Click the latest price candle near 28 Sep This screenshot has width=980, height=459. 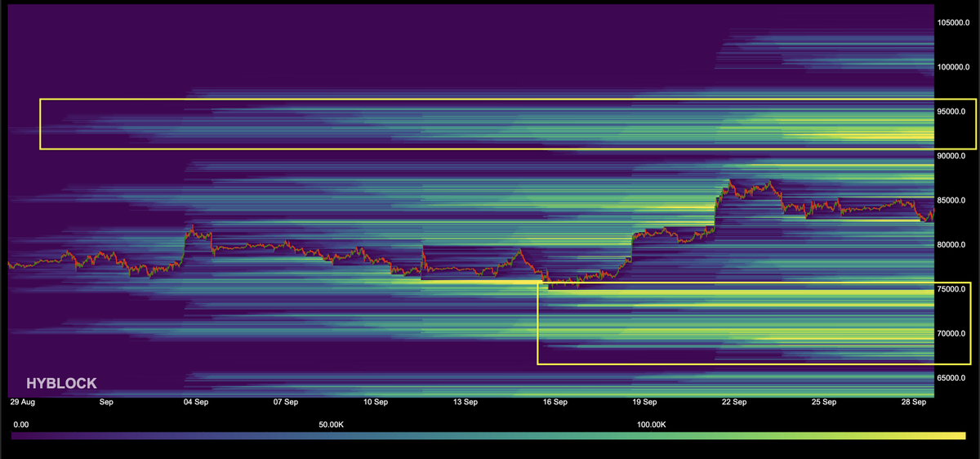(931, 214)
